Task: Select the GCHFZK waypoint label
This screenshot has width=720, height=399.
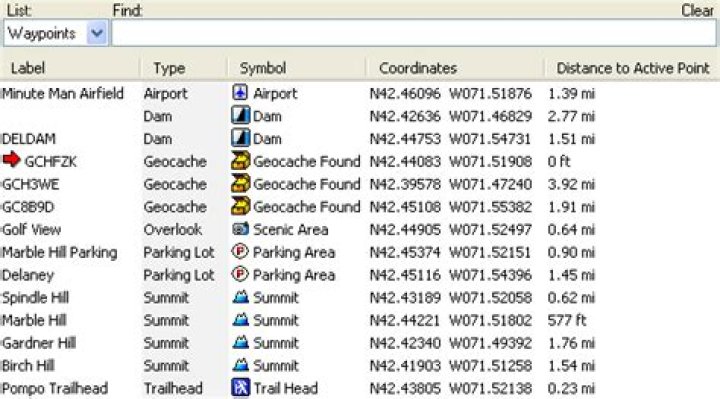Action: click(51, 162)
